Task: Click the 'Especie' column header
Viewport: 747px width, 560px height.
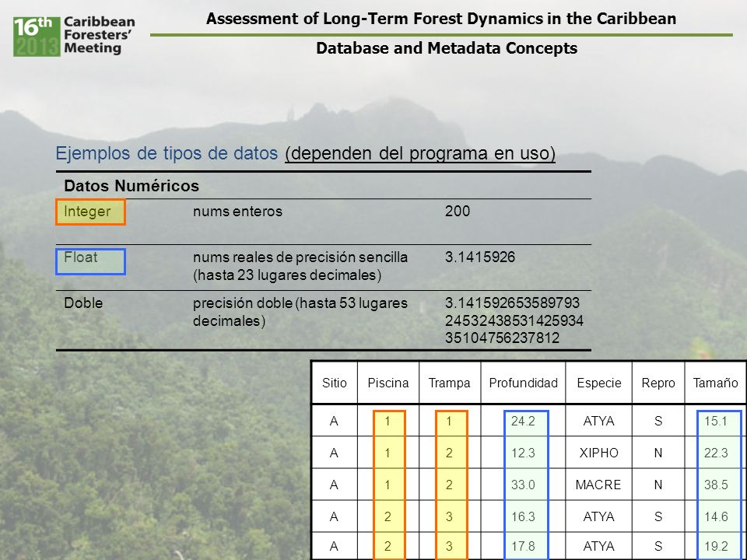Action: point(599,383)
